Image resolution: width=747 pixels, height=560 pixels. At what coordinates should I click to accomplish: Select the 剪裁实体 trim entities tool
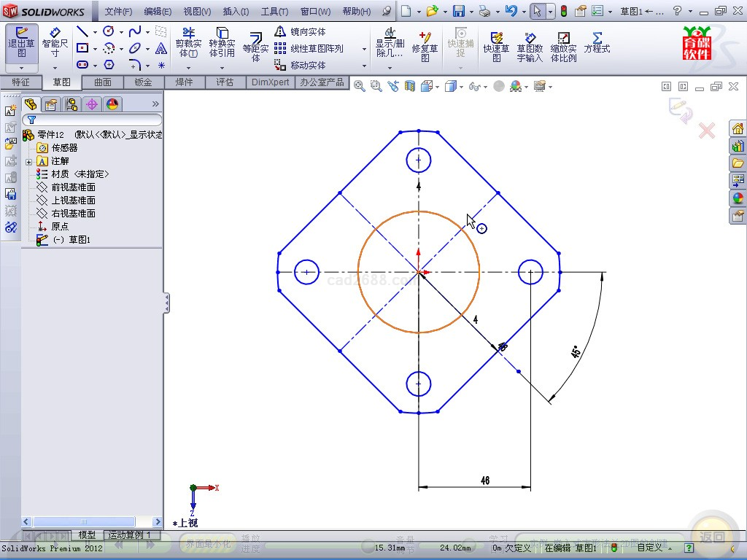pos(188,44)
